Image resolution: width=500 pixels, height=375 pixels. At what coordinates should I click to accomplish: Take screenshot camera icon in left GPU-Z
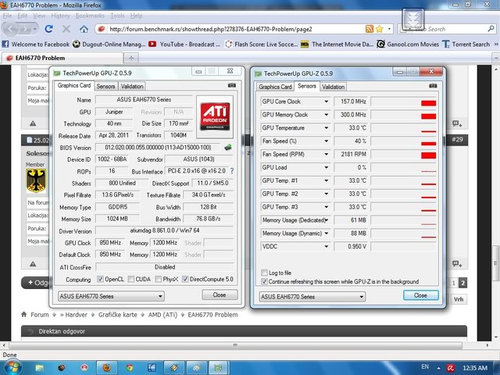232,86
